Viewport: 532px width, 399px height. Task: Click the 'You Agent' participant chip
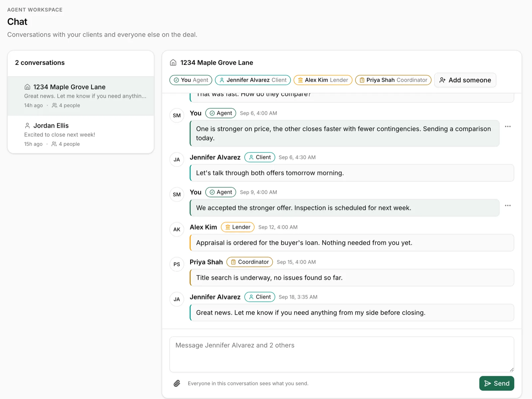point(191,80)
